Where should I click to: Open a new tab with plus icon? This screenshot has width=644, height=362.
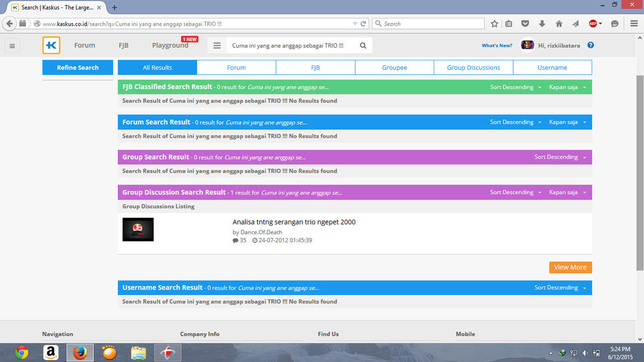tap(115, 8)
